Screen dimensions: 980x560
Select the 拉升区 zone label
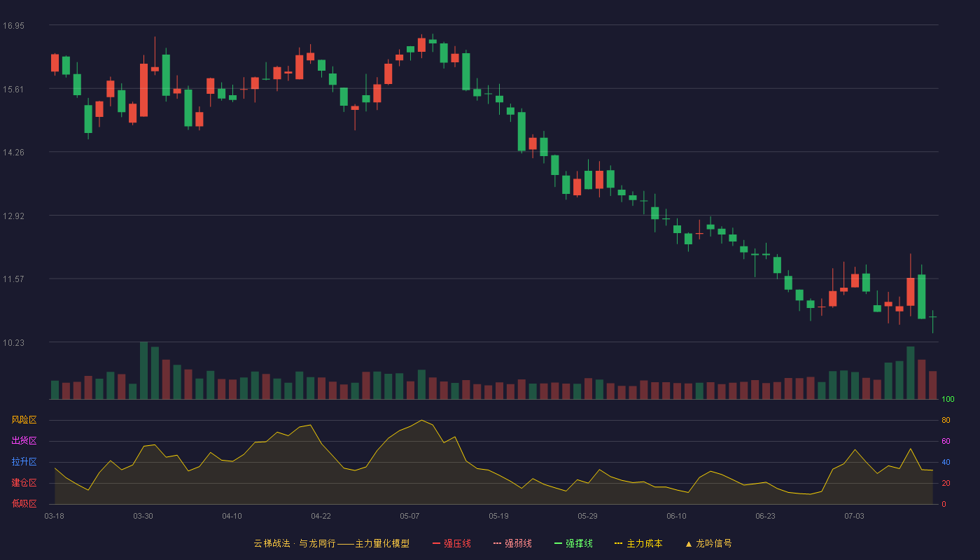tap(24, 462)
